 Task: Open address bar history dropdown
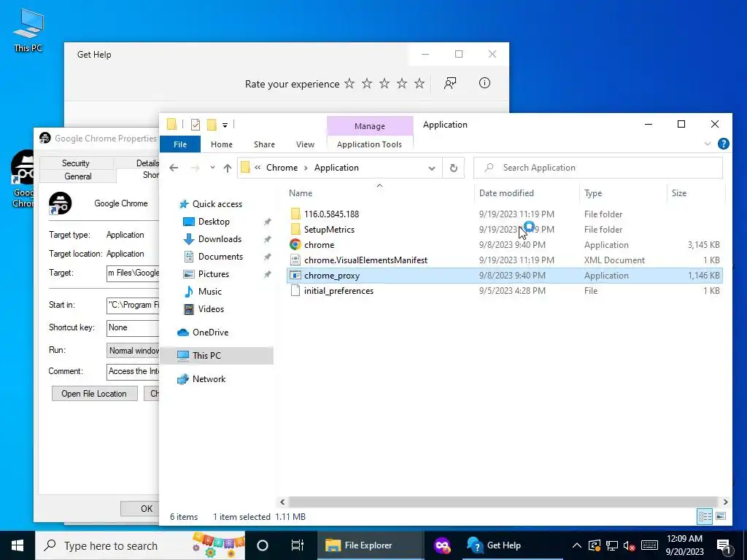coord(432,168)
